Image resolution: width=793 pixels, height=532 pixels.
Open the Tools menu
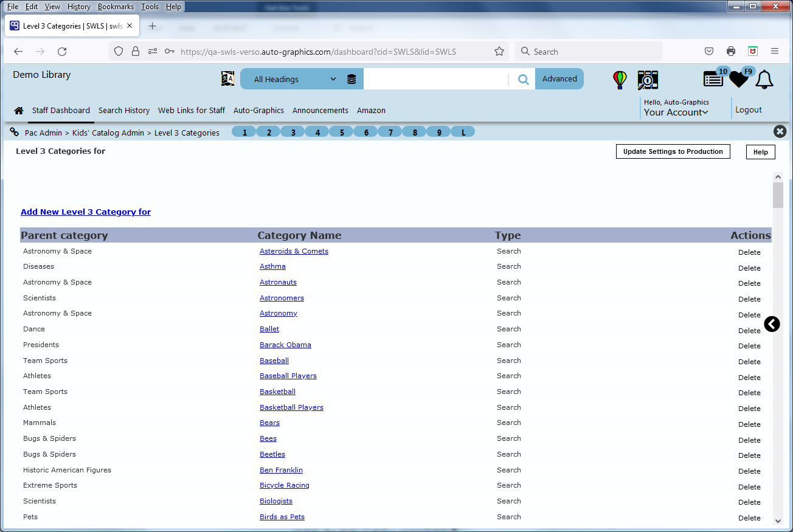150,7
